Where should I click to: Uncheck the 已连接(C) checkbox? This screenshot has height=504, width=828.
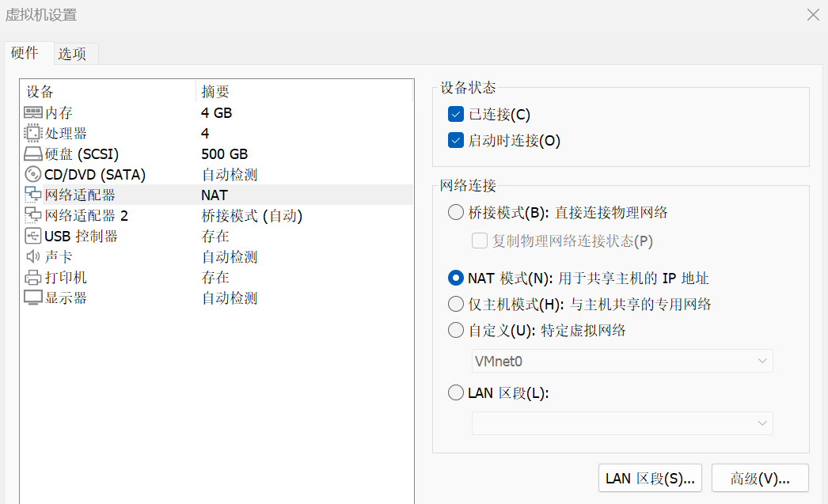point(455,115)
